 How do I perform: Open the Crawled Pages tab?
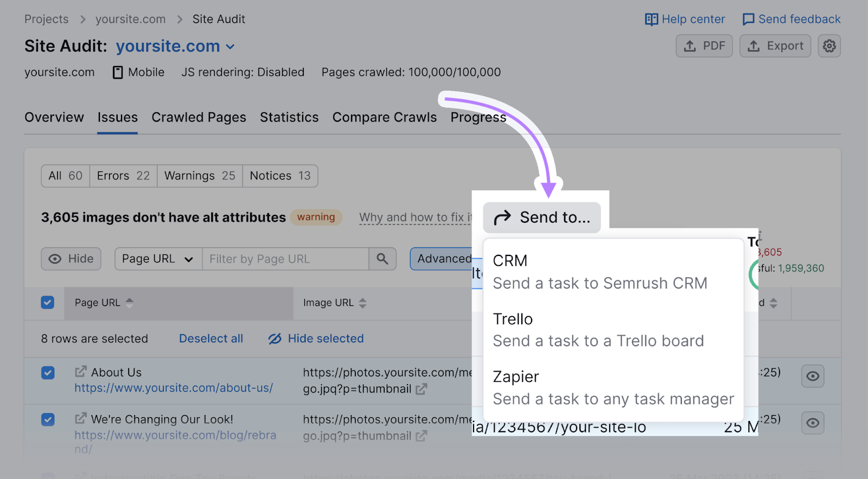tap(199, 117)
